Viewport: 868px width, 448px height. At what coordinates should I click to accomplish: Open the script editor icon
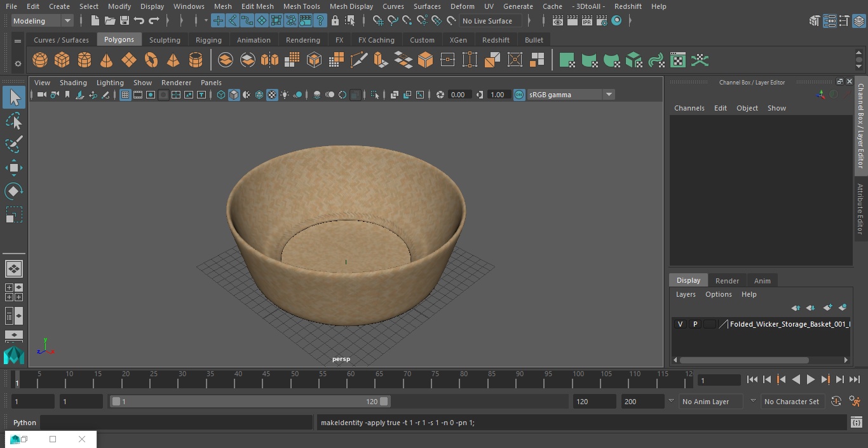(857, 422)
